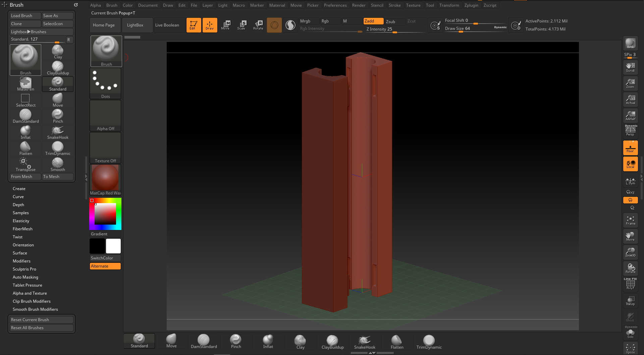Toggle PolyF line fill display
644x355 pixels.
[x=630, y=284]
